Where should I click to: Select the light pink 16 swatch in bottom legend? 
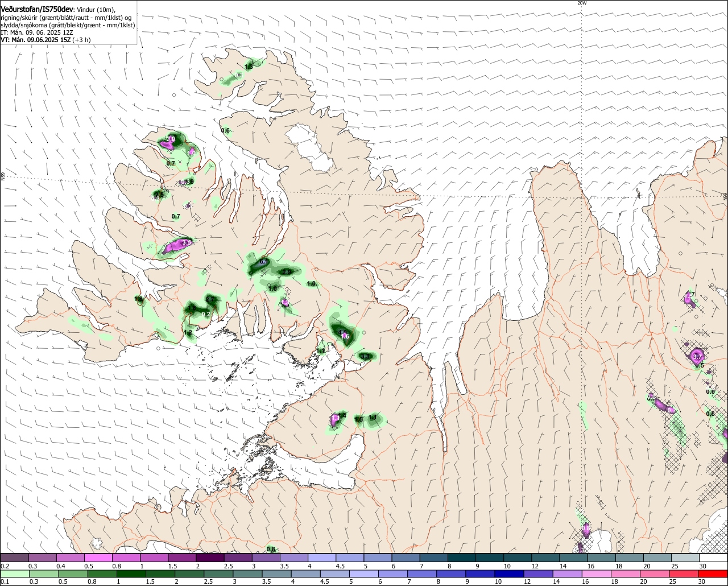pos(597,574)
